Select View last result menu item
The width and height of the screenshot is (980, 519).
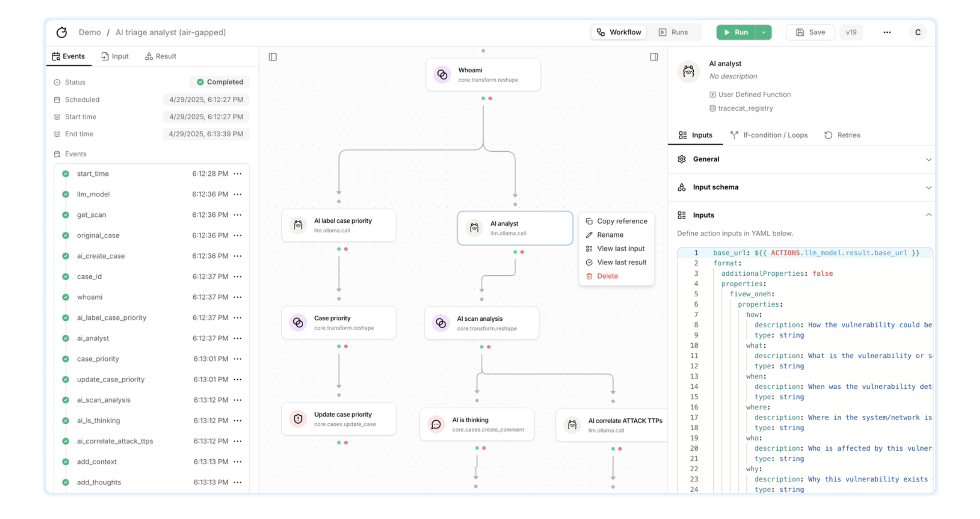click(x=621, y=262)
